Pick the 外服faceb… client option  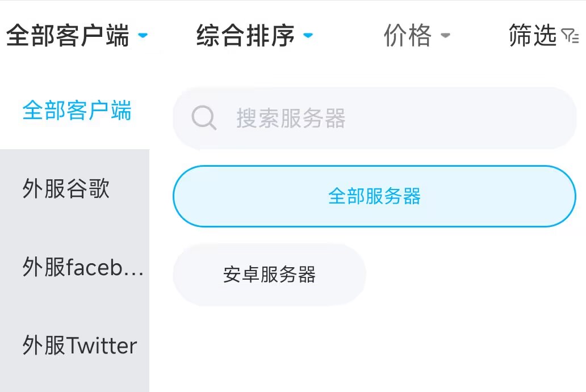[x=83, y=267]
